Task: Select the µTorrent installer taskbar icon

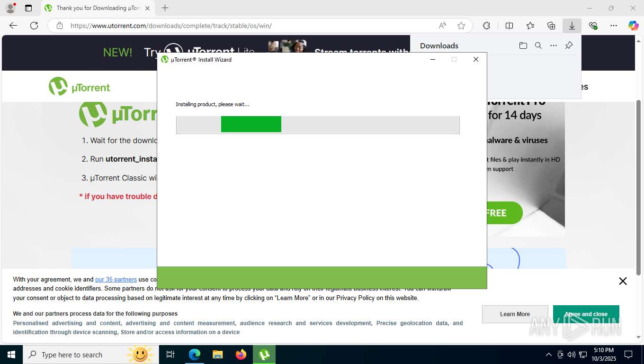Action: tap(264, 355)
